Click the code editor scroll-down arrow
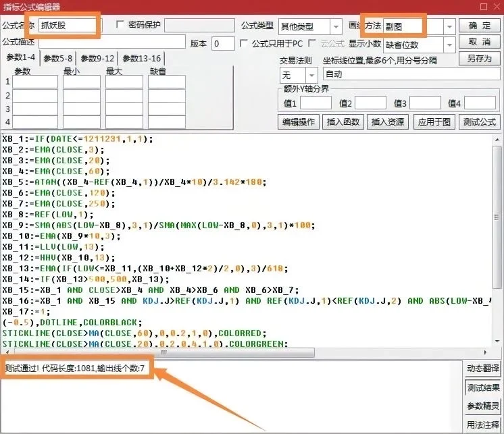Image resolution: width=504 pixels, height=434 pixels. [497, 342]
